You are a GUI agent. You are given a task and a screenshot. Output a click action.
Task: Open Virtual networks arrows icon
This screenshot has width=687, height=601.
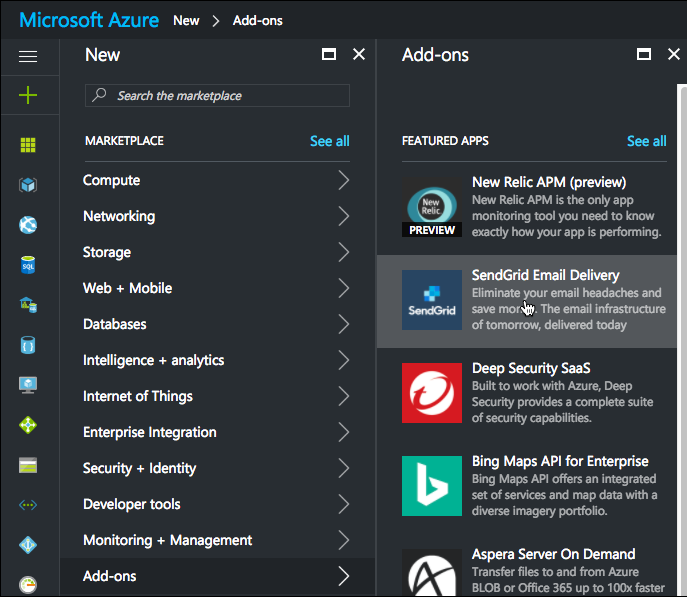coord(28,505)
